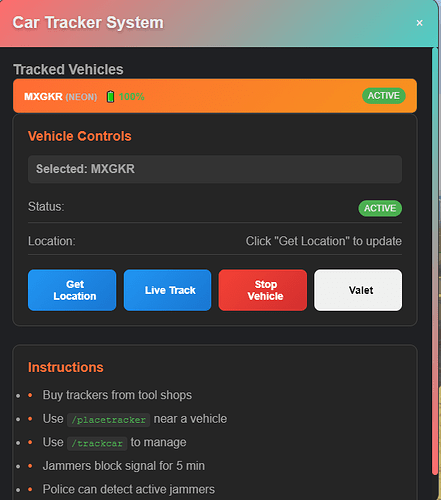This screenshot has width=441, height=500.
Task: Click the vertical scrollbar on the right
Action: coord(435,260)
